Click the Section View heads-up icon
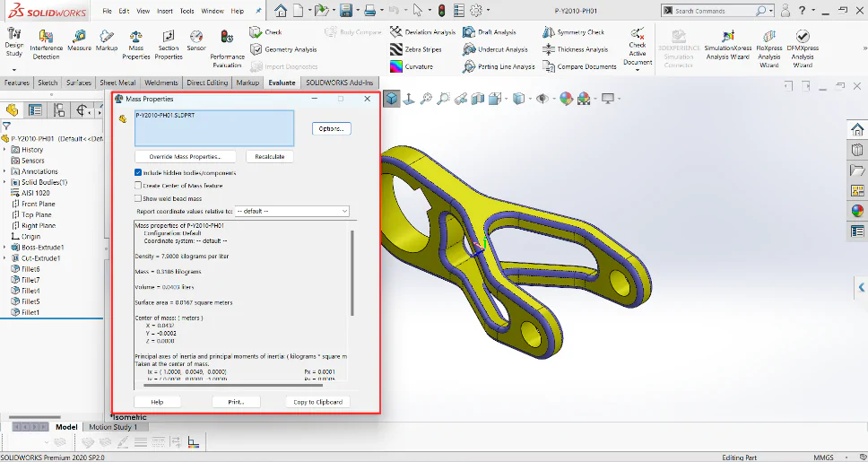 tap(477, 100)
